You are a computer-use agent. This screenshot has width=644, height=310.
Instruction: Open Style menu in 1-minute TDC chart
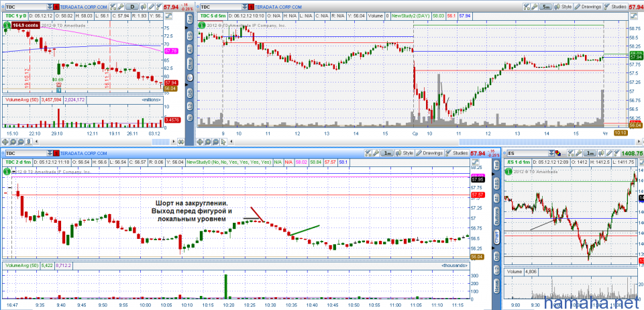click(x=405, y=153)
